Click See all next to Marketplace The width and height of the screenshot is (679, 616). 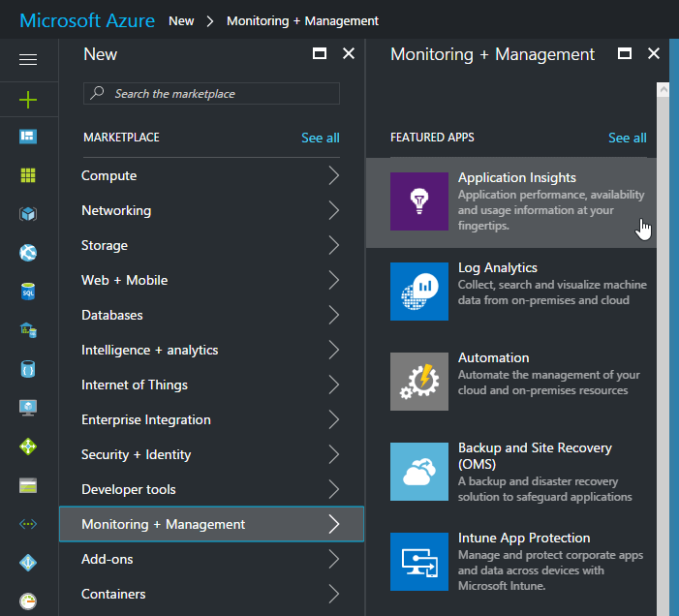tap(320, 138)
